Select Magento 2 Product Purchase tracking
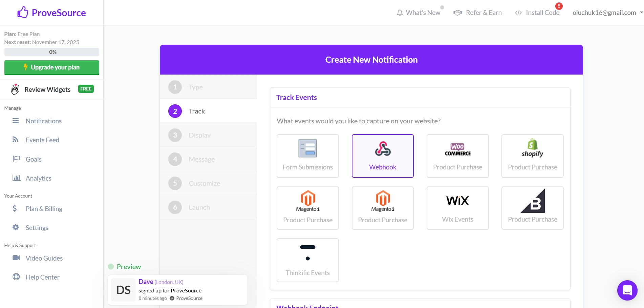The height and width of the screenshot is (308, 644). pos(382,208)
